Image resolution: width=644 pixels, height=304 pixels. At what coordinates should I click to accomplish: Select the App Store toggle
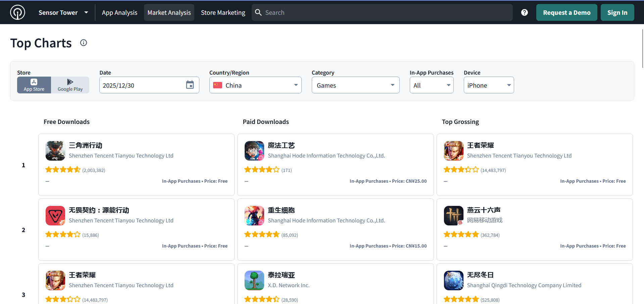point(34,85)
